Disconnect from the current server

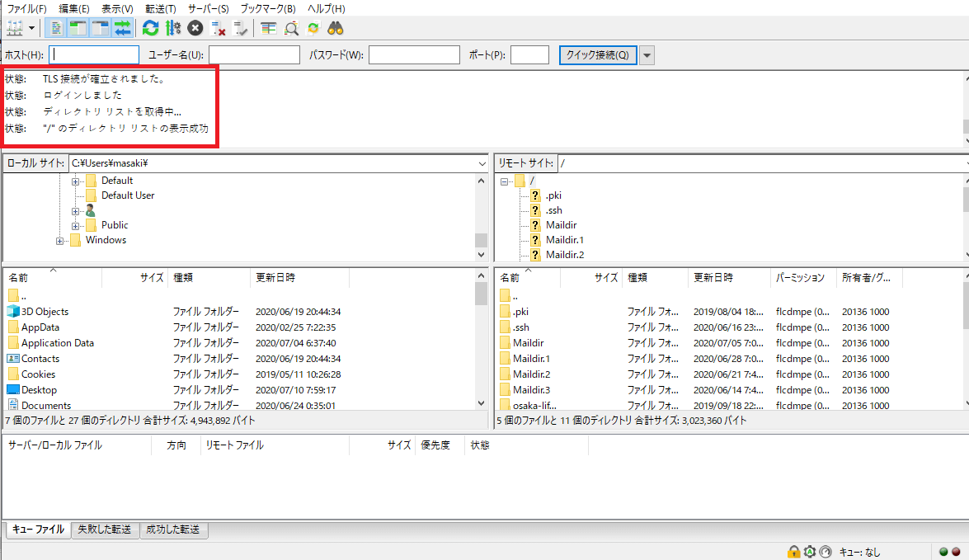[x=219, y=27]
